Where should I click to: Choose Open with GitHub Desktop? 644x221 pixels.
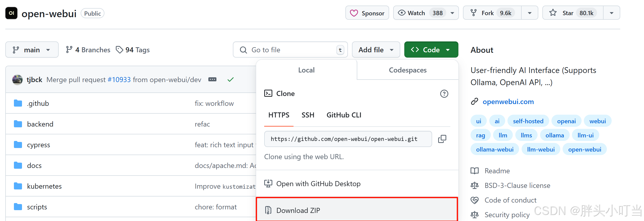pos(357,184)
